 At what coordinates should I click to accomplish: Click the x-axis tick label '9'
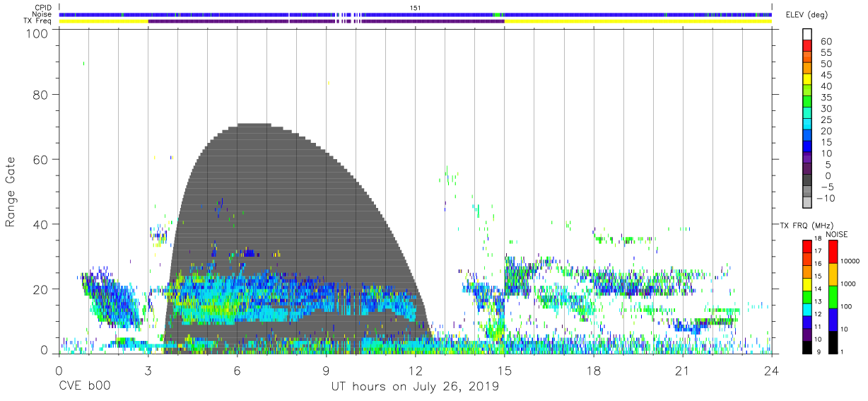coord(326,371)
